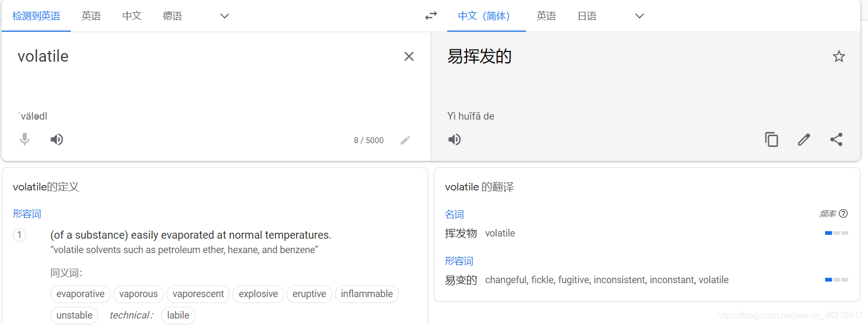Click the vaporescent synonym chip
The image size is (868, 325).
pyautogui.click(x=198, y=294)
